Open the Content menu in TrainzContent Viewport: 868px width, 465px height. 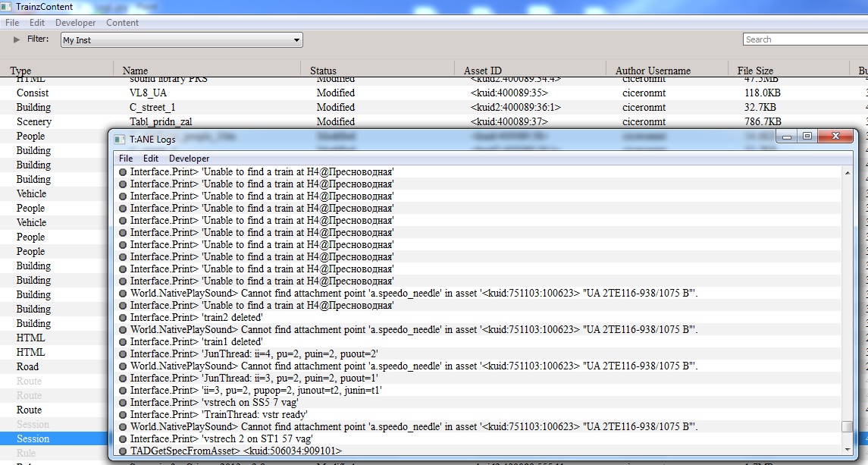click(122, 23)
